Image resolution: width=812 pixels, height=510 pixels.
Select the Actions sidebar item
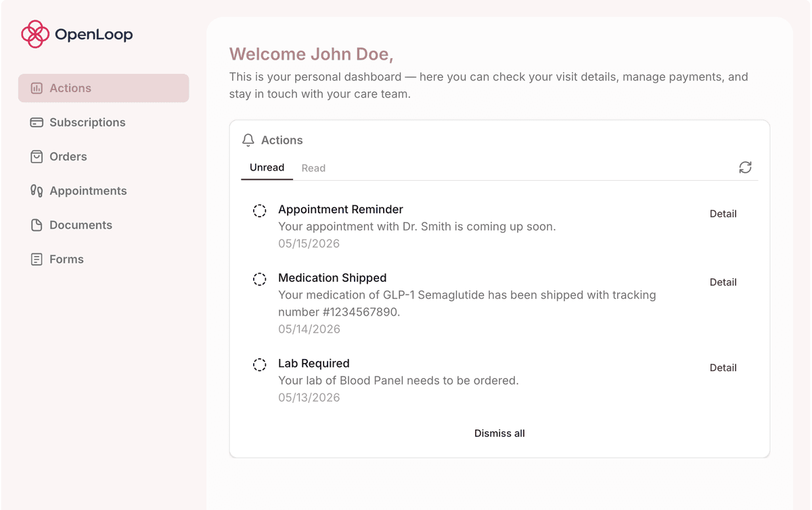pos(104,88)
